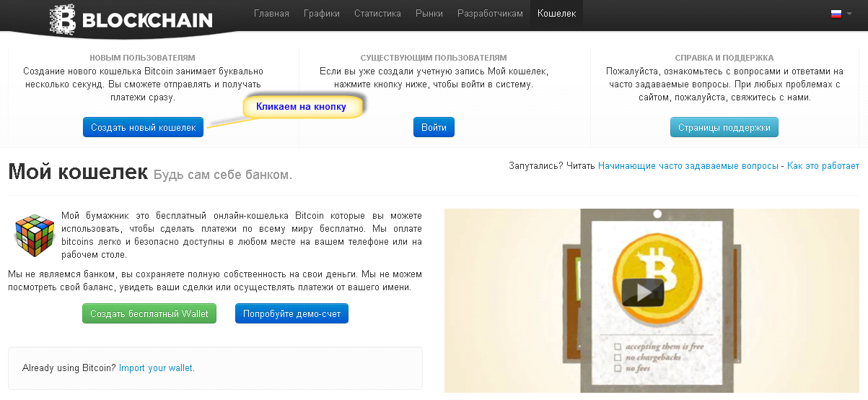Click the Мой кошелек heading
This screenshot has width=868, height=400.
click(78, 173)
